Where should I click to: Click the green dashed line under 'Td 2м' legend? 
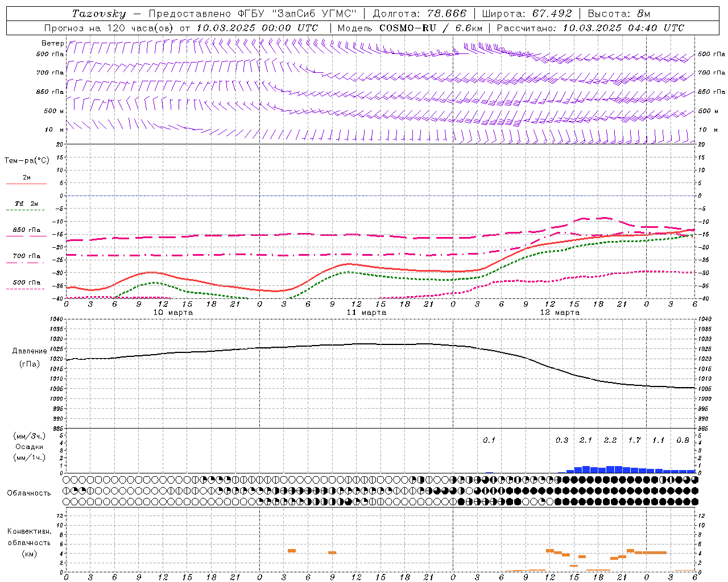point(26,210)
